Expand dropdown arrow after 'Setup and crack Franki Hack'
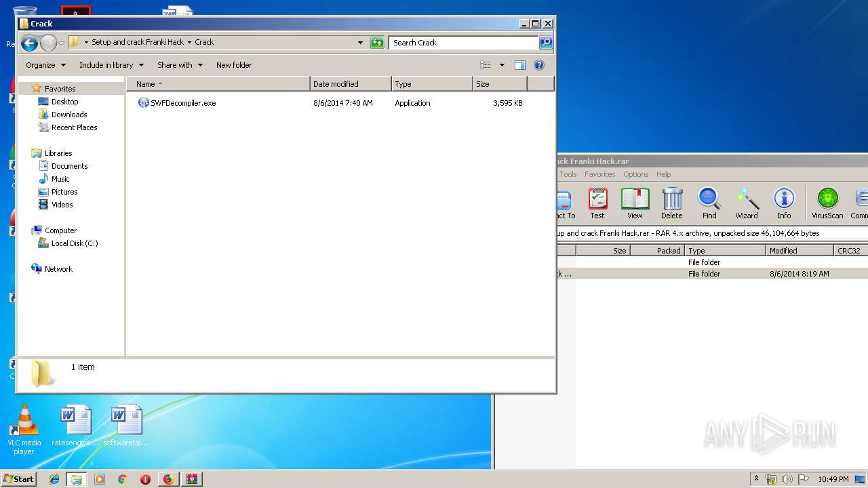Image resolution: width=868 pixels, height=488 pixels. click(x=189, y=42)
